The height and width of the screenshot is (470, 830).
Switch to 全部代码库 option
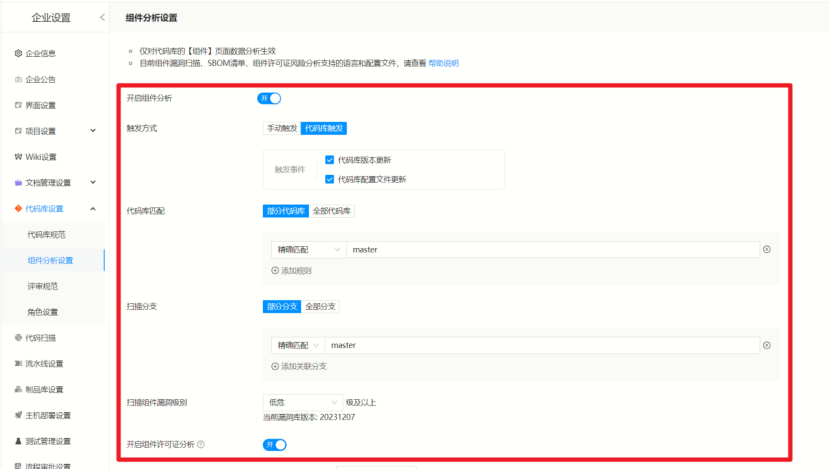tap(332, 211)
